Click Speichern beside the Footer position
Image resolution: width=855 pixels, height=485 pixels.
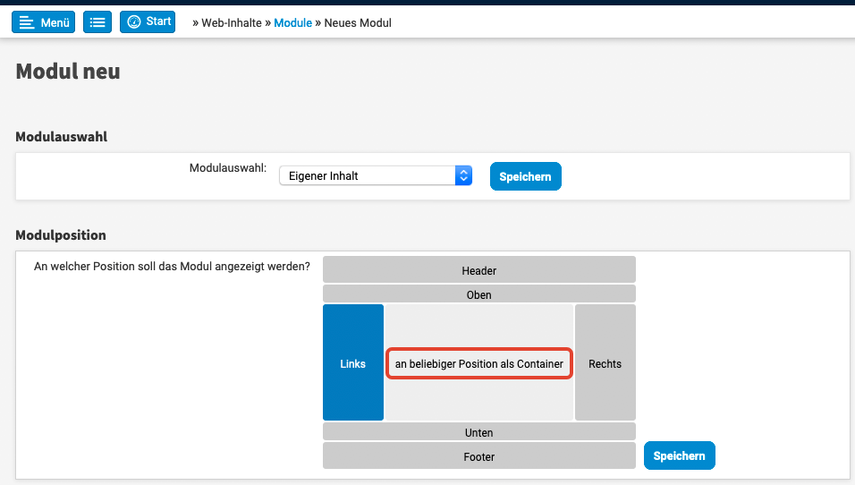pos(679,456)
